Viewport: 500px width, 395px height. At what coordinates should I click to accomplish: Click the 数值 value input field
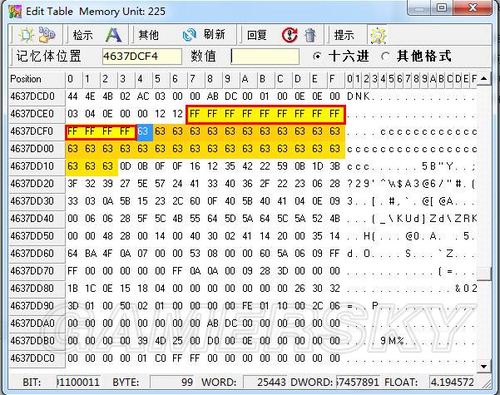[265, 56]
